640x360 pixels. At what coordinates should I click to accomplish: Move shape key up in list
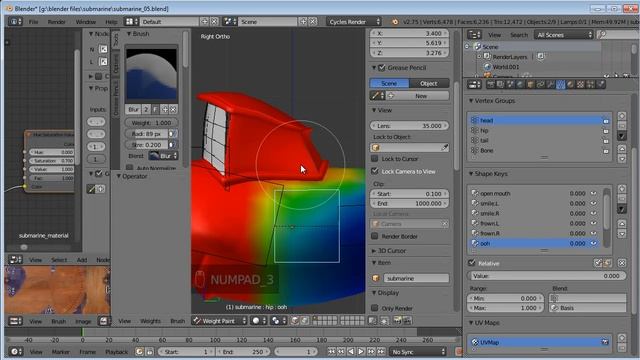(622, 224)
